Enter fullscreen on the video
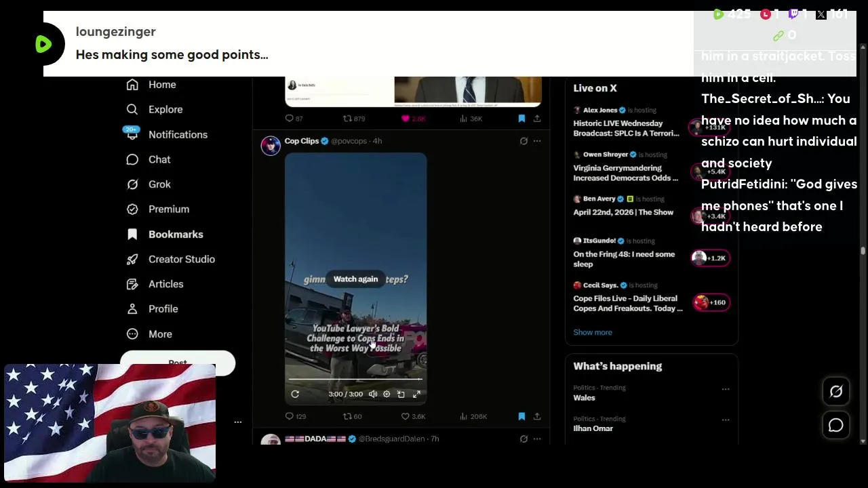868x488 pixels. (416, 394)
